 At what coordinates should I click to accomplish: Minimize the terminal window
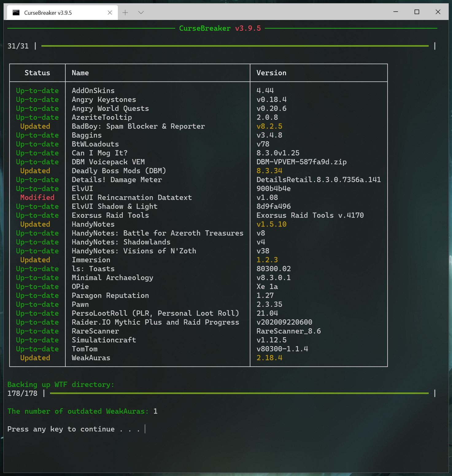396,12
